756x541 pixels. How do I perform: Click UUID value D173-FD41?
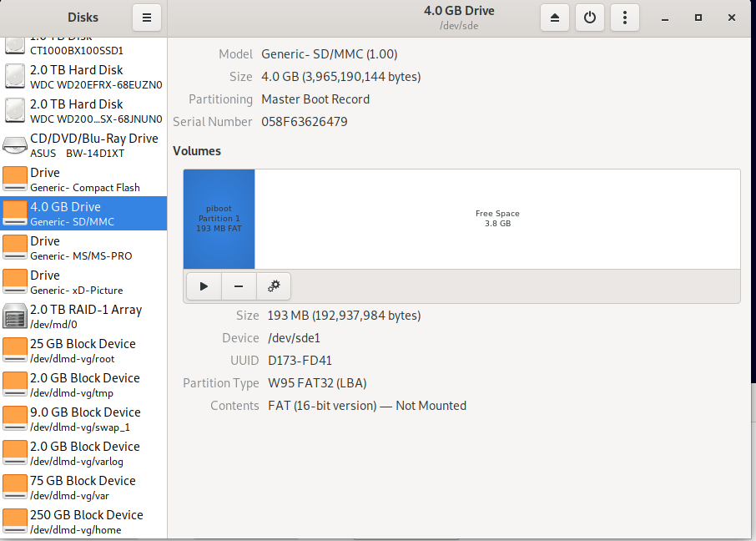tap(300, 361)
